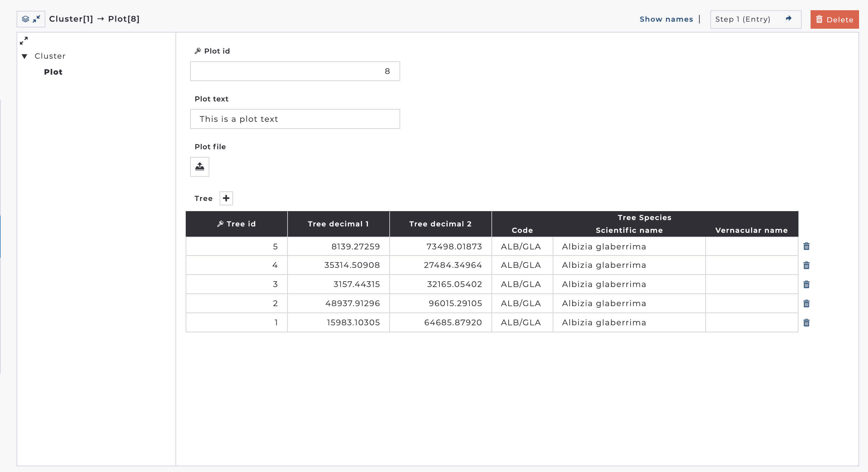
Task: Open the upload icon under Plot file
Action: pyautogui.click(x=199, y=167)
